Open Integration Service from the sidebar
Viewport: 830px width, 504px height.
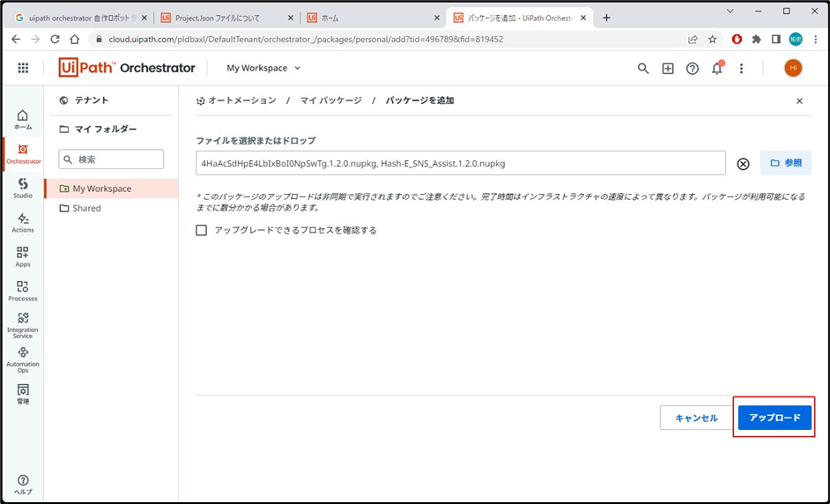point(23,325)
